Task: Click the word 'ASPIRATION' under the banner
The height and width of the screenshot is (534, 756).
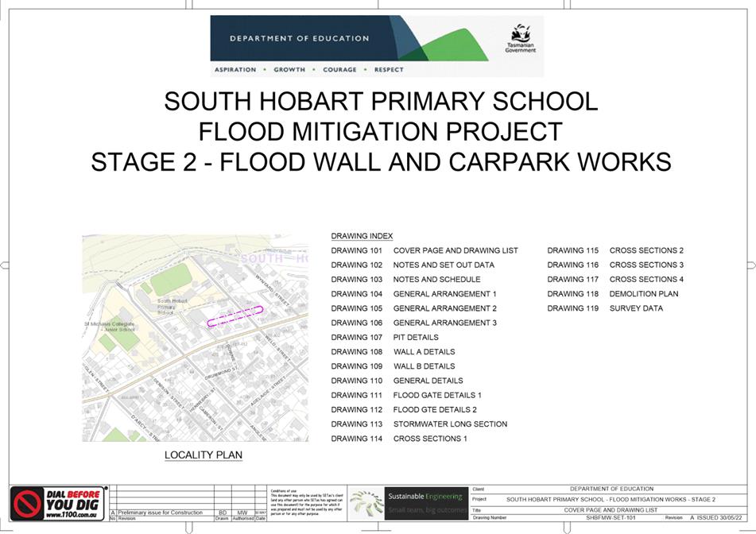Action: tap(235, 69)
